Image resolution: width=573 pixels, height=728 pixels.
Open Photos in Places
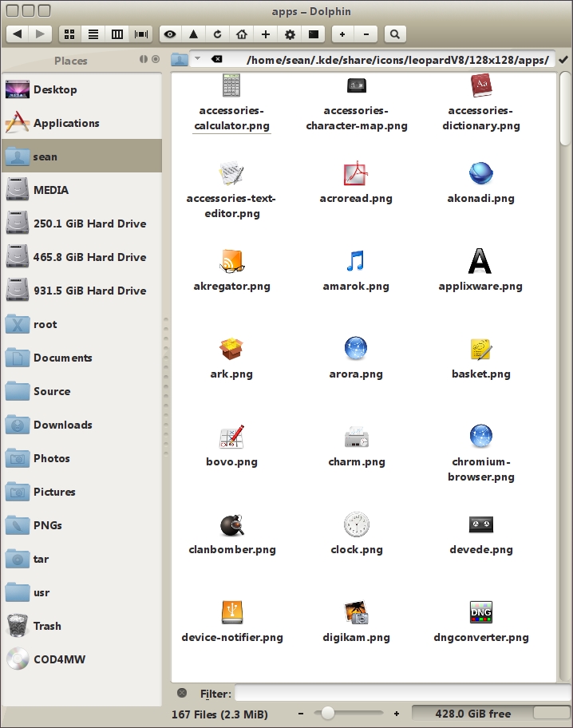pyautogui.click(x=81, y=458)
